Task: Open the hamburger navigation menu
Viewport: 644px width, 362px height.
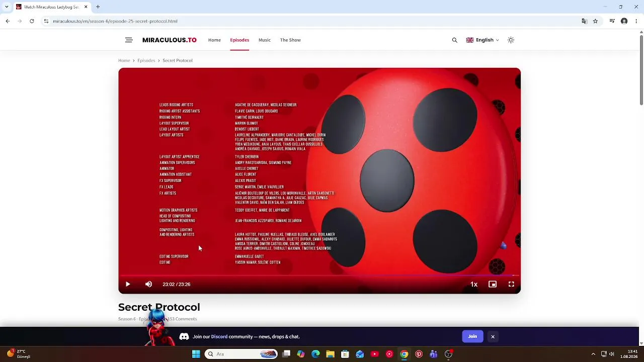Action: (129, 40)
